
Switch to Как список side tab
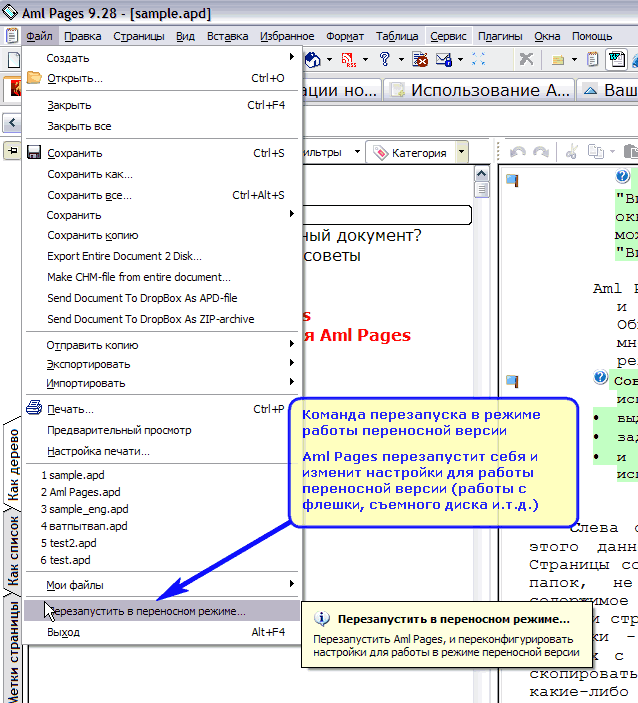point(13,550)
